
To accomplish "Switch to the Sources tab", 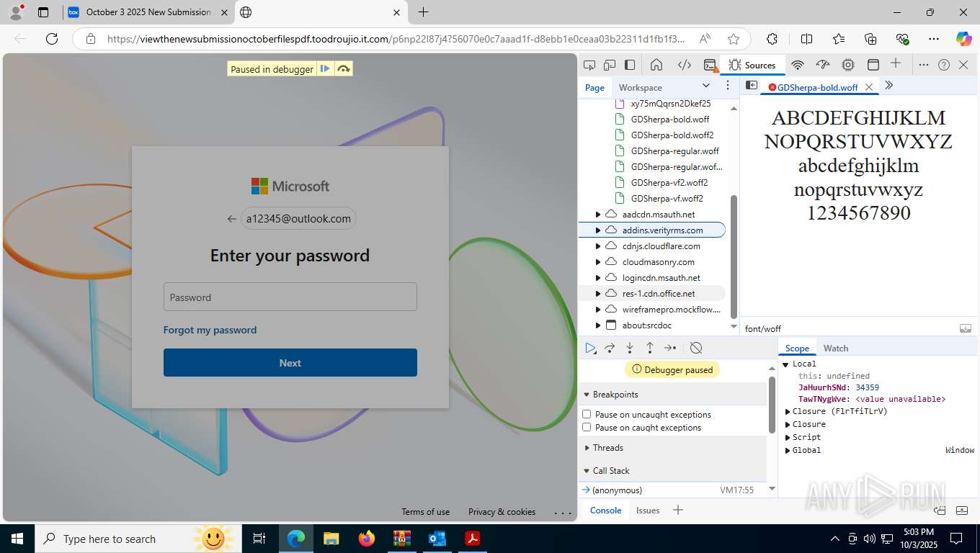I will click(752, 65).
